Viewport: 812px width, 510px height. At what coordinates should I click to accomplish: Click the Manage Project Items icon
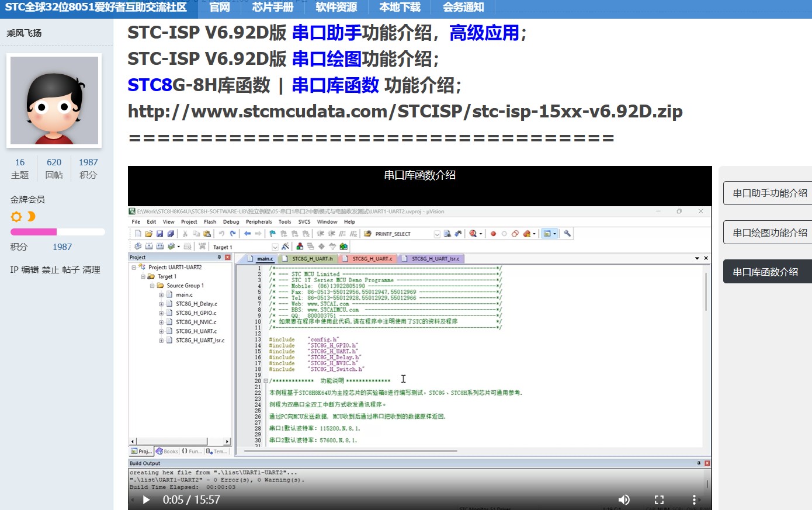300,247
